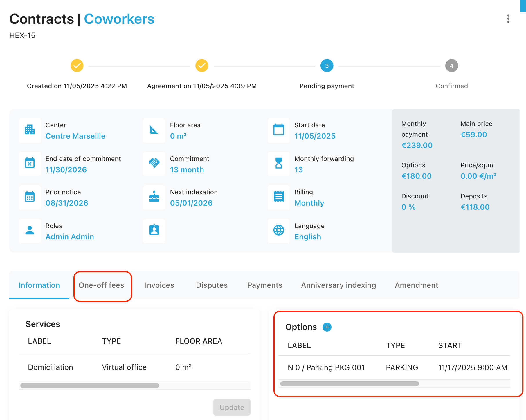
Task: Click the Language globe icon
Action: 279,231
